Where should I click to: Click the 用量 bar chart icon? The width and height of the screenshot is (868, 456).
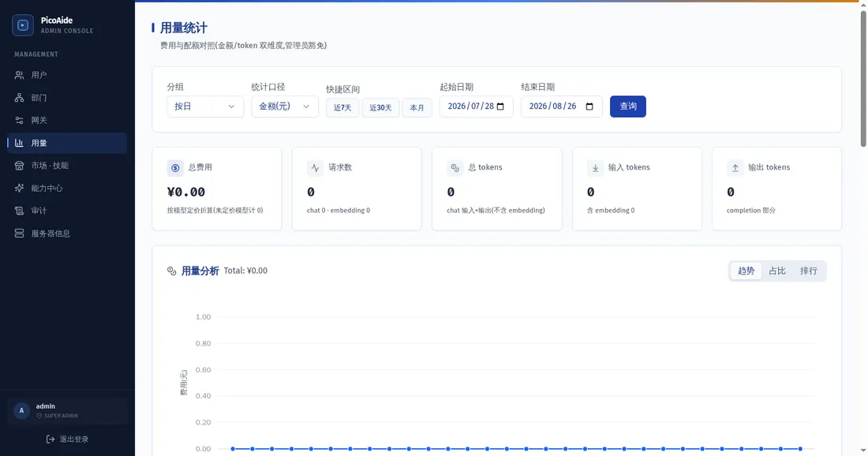point(20,143)
